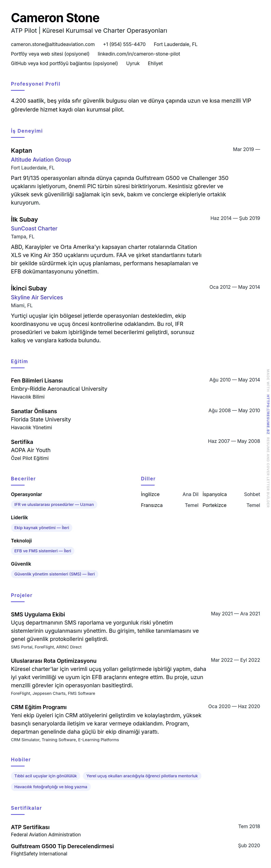Select the EFB ve FMS sistemleri tag

[42, 551]
